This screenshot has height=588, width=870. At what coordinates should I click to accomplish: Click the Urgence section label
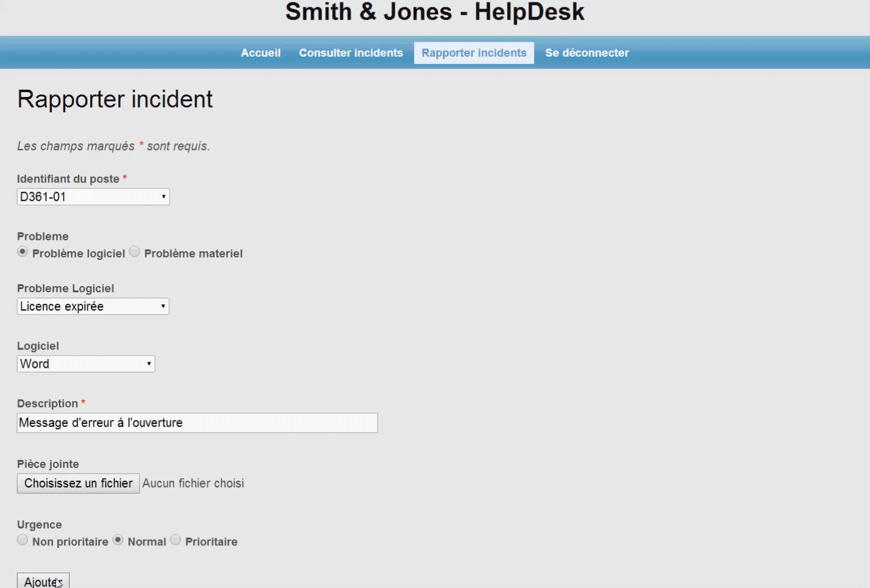(40, 525)
